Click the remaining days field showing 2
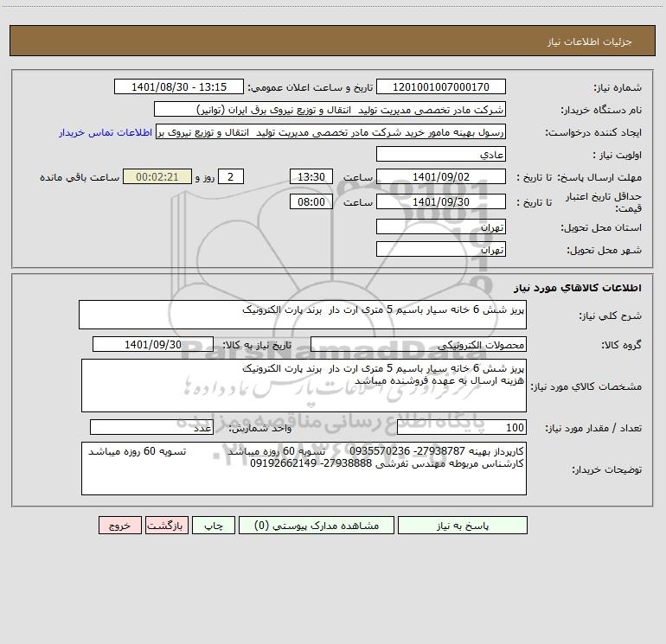 click(x=231, y=176)
